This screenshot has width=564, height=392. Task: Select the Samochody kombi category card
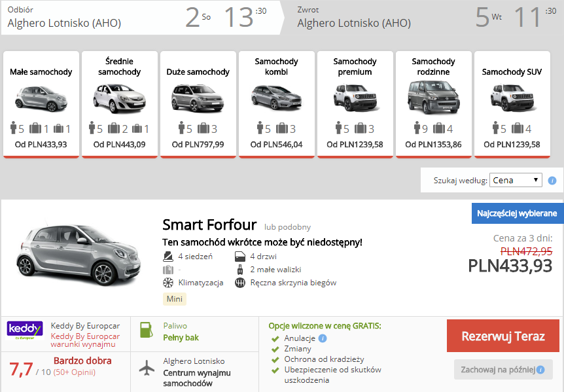point(277,104)
